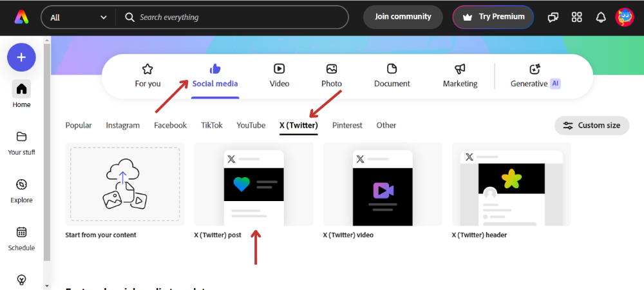Open Your stuff folder icon
644x290 pixels.
click(21, 137)
